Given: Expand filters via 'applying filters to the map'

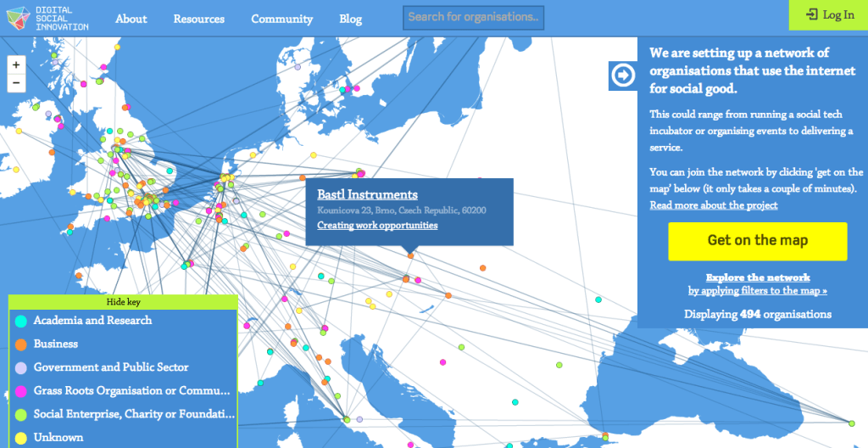Looking at the screenshot, I should 758,290.
